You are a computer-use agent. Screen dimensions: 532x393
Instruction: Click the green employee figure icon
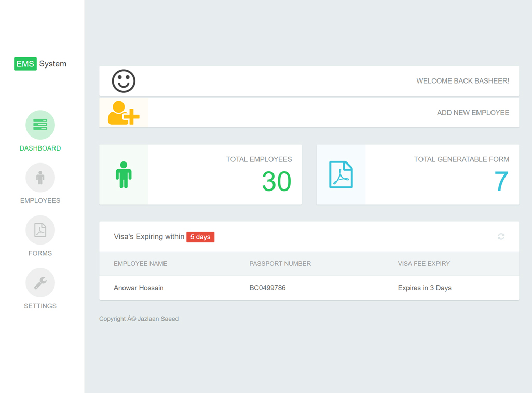[x=124, y=174]
